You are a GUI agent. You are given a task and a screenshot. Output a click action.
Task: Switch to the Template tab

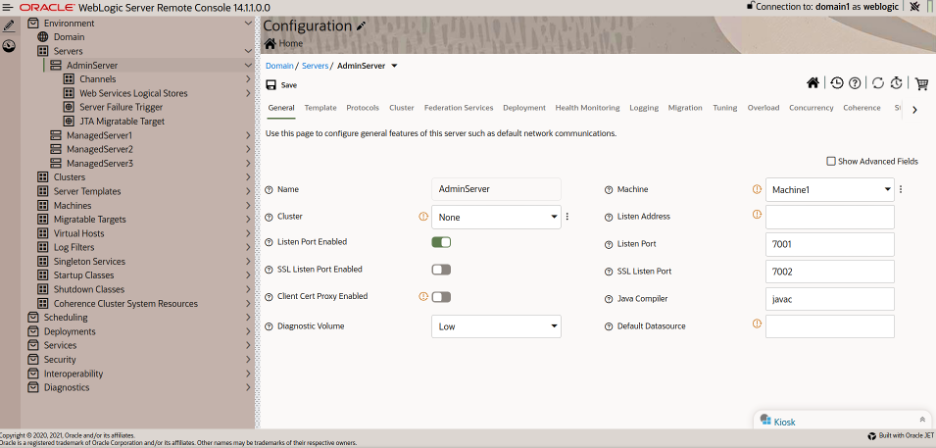[x=321, y=108]
